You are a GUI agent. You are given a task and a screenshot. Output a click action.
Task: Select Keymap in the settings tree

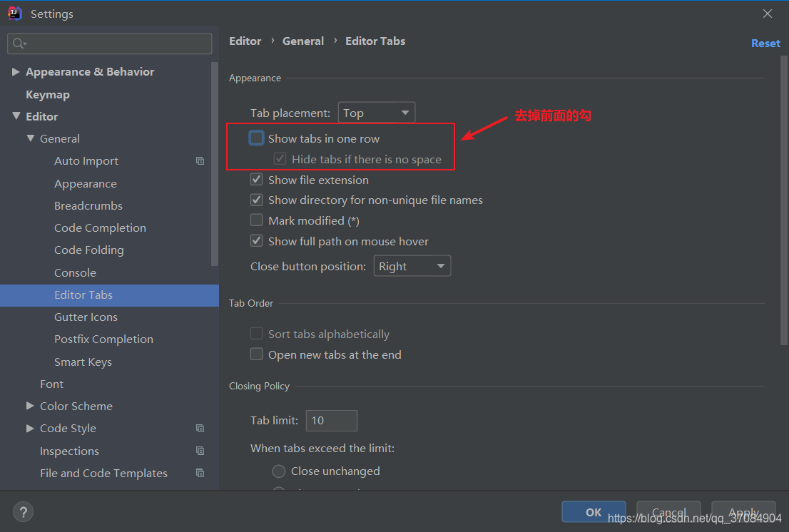pyautogui.click(x=48, y=95)
